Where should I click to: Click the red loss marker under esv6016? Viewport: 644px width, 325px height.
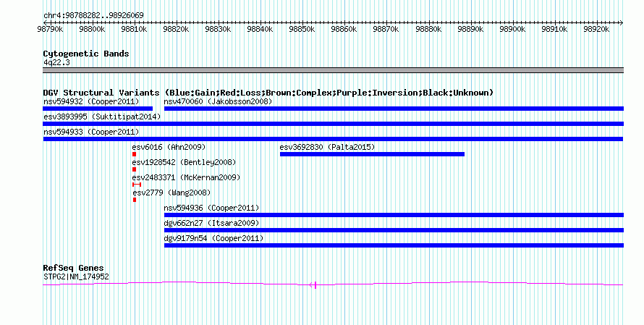(135, 154)
